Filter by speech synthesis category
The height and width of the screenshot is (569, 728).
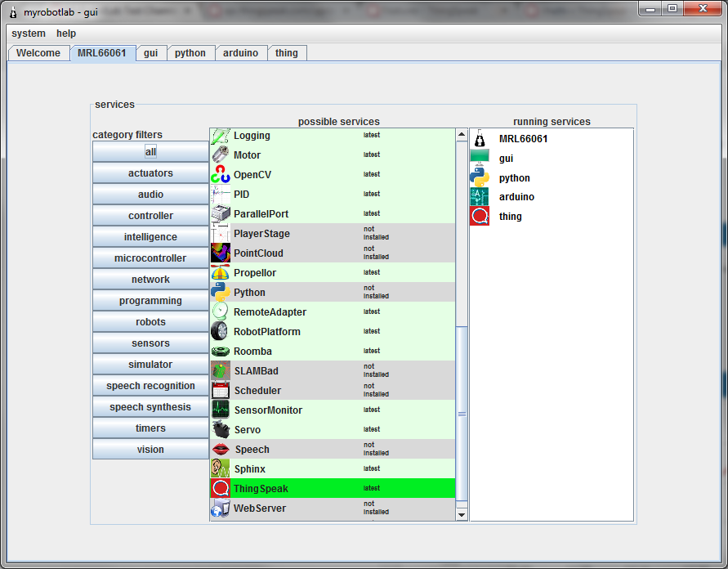(x=150, y=407)
